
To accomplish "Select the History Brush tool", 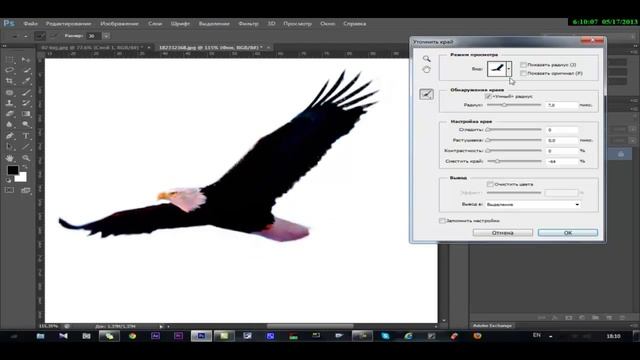I will click(26, 103).
